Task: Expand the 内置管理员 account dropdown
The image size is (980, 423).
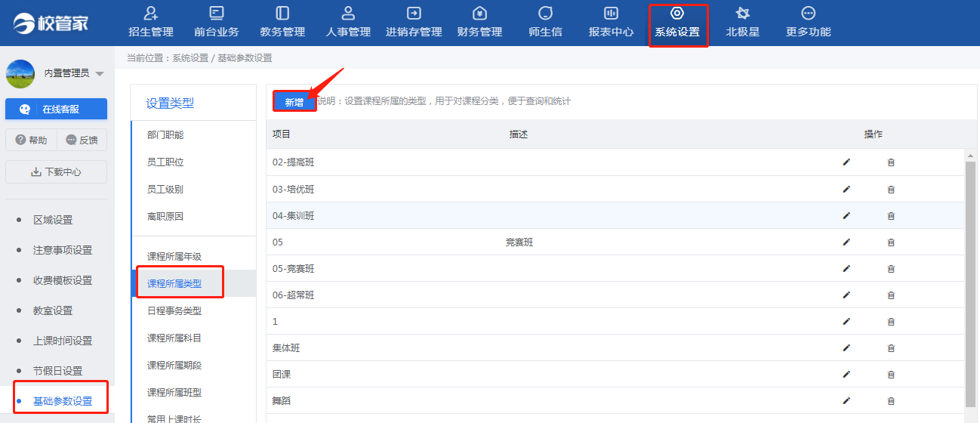Action: (100, 74)
